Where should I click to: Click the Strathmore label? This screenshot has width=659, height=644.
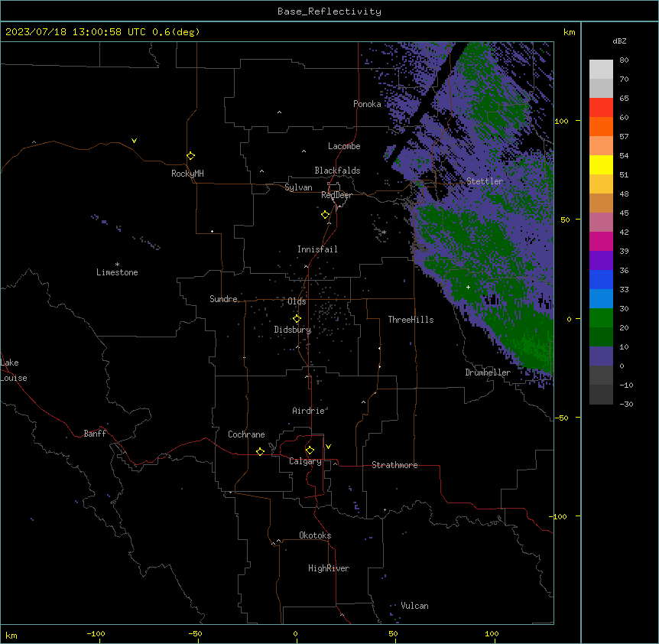pyautogui.click(x=394, y=465)
